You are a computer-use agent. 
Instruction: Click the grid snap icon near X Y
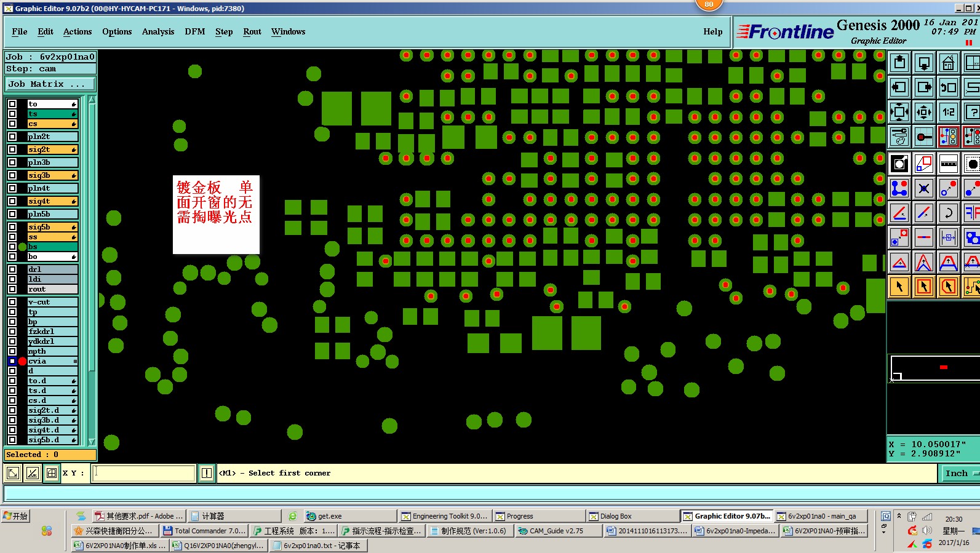52,473
